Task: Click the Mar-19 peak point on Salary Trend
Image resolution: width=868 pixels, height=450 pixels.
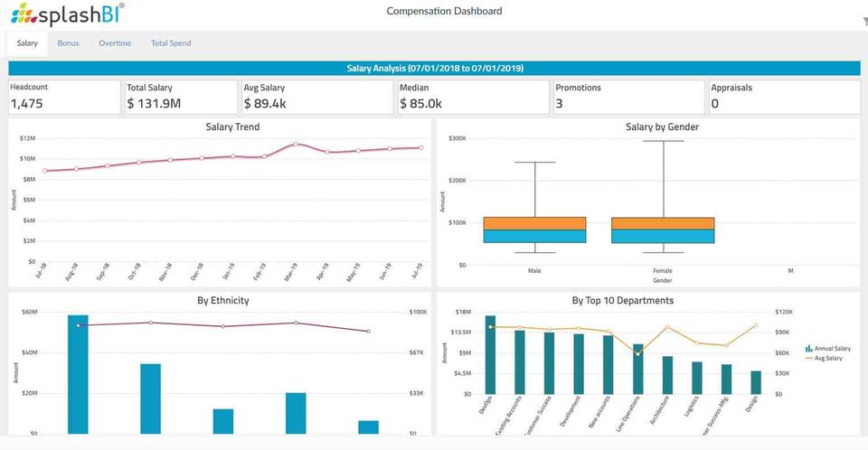Action: pyautogui.click(x=296, y=144)
